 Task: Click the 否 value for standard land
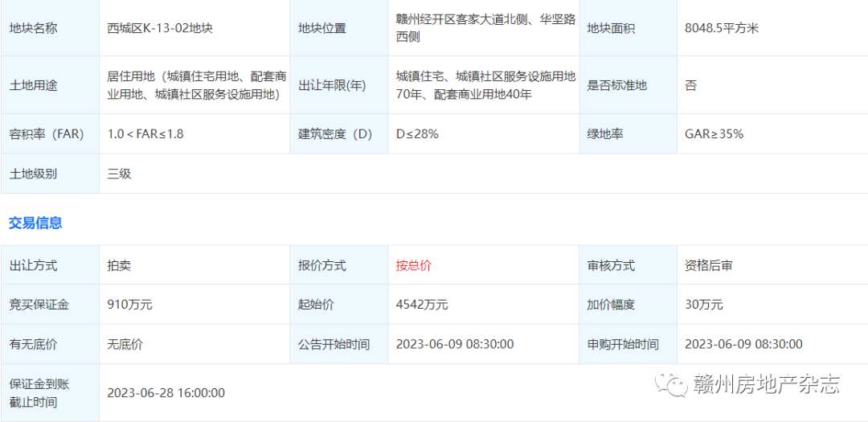[x=690, y=85]
